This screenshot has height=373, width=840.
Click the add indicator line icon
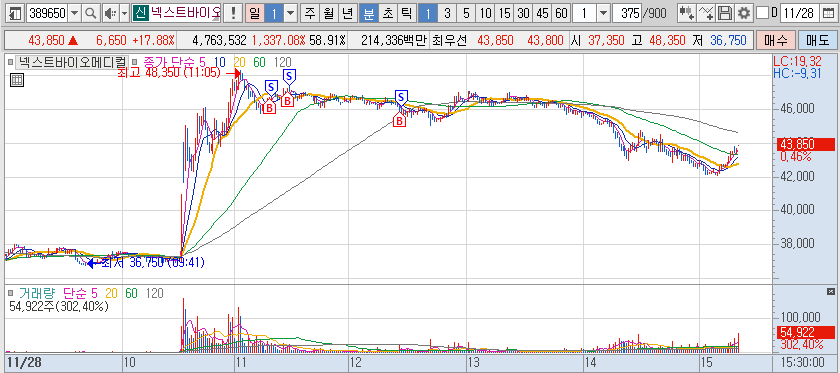pyautogui.click(x=706, y=13)
